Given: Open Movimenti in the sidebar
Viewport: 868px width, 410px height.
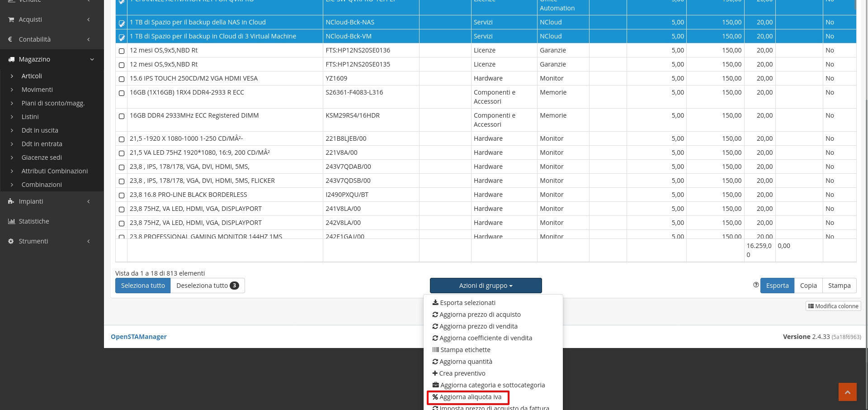Looking at the screenshot, I should (37, 90).
